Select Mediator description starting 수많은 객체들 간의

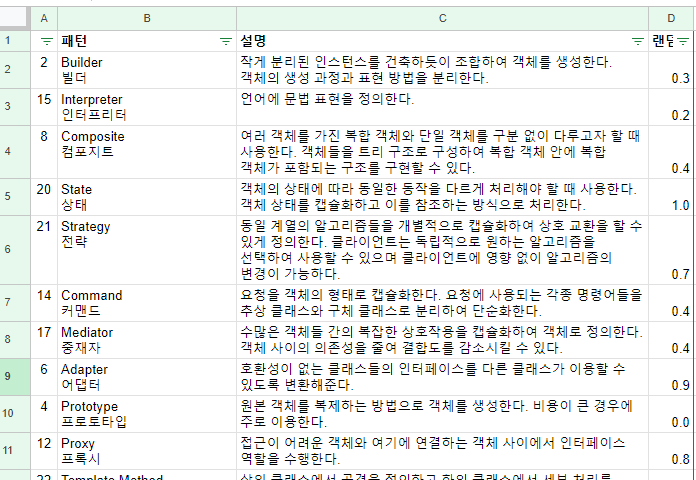pos(443,340)
